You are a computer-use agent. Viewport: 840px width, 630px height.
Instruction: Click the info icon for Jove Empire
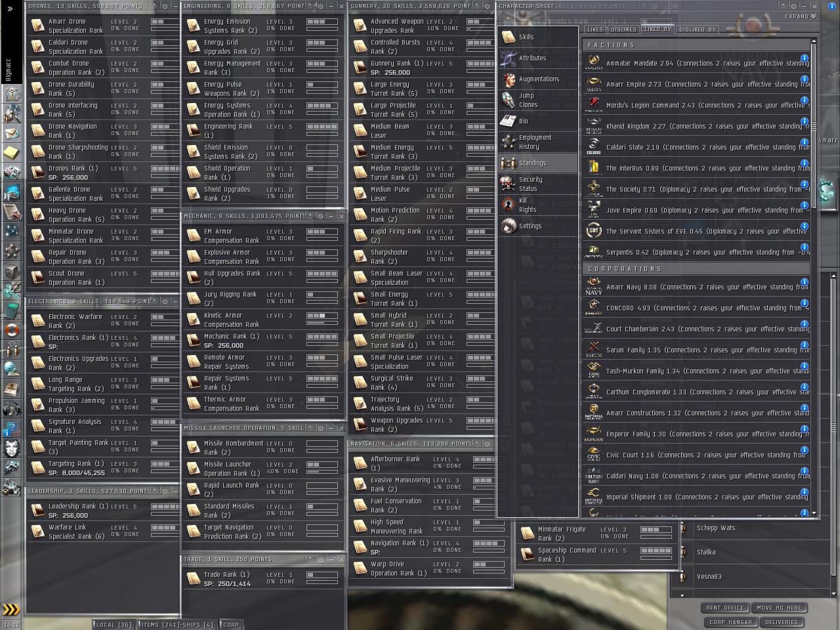click(x=805, y=205)
